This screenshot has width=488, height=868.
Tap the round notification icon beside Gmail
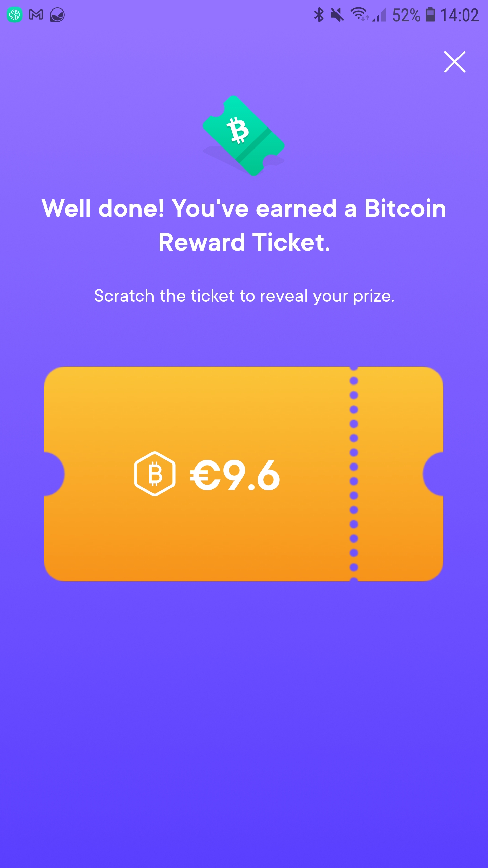click(x=57, y=15)
